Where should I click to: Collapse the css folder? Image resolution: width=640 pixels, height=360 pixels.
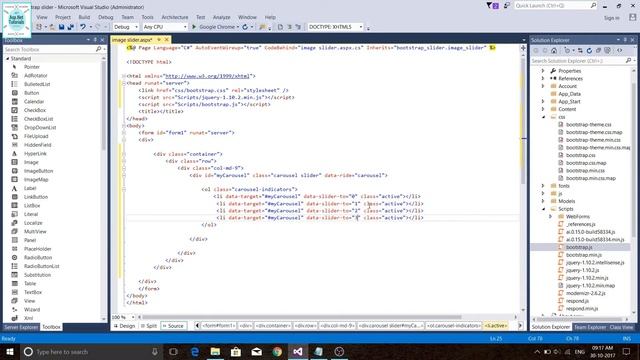[543, 117]
